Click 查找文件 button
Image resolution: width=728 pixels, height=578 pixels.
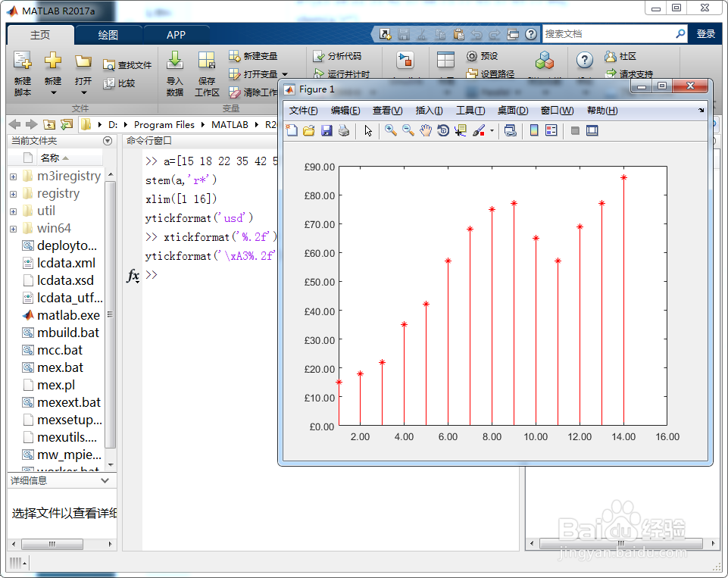coord(127,65)
